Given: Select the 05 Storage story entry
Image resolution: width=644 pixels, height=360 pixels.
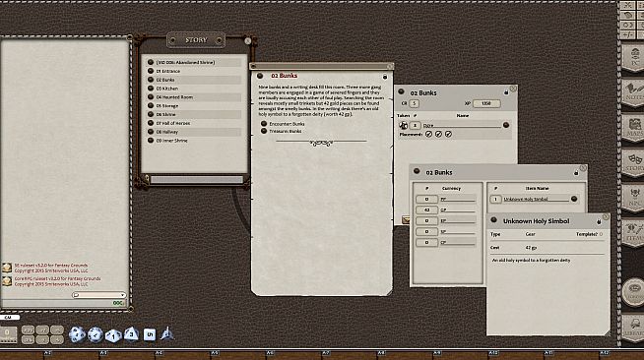Looking at the screenshot, I should coord(166,106).
